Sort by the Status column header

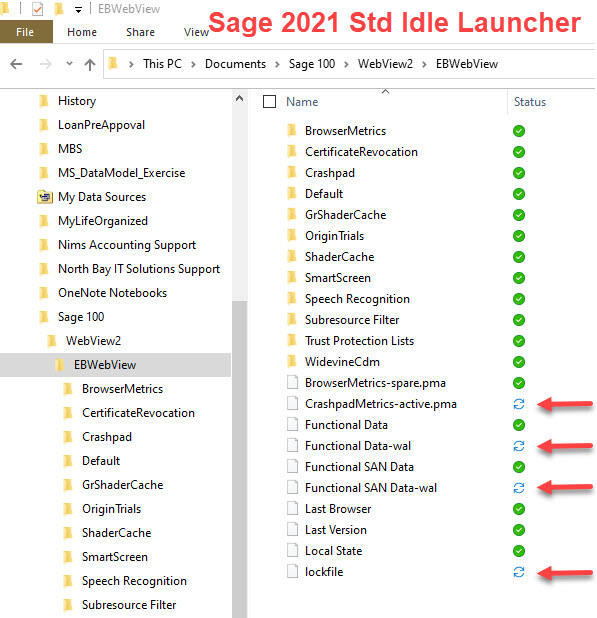(530, 102)
